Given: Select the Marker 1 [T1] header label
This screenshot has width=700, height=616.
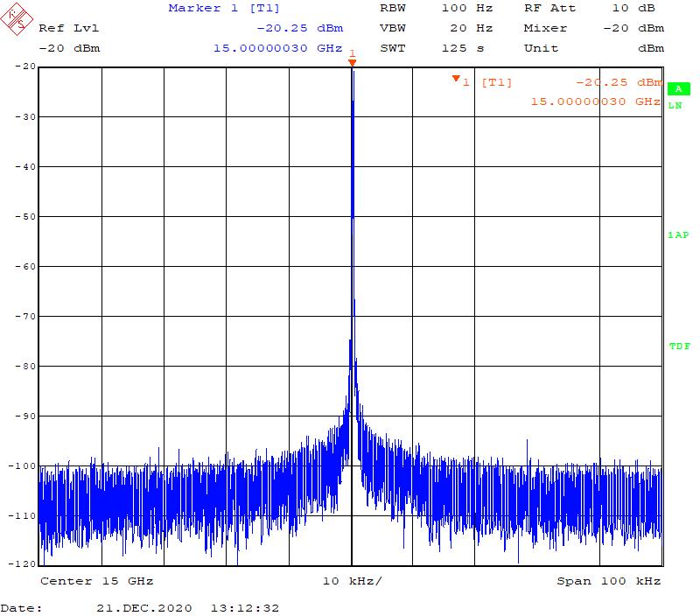Looking at the screenshot, I should 213,8.
